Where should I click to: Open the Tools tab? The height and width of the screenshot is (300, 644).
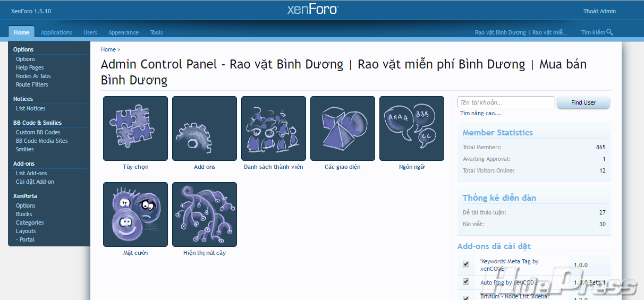156,32
